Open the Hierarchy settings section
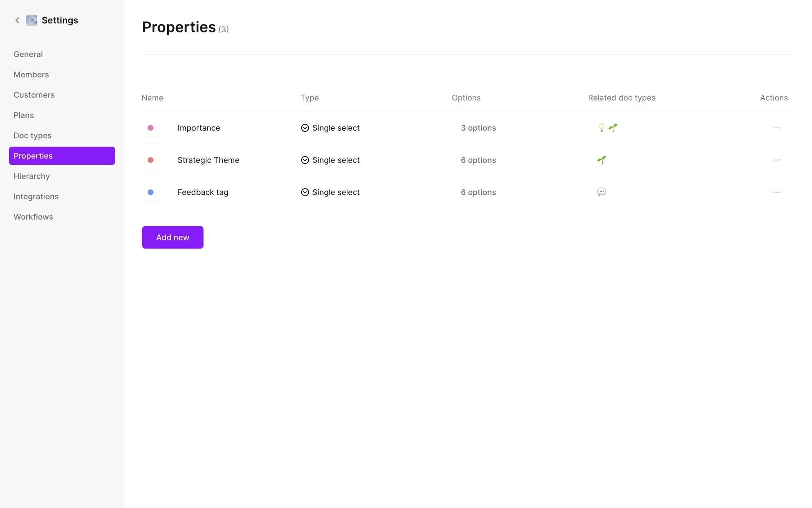 coord(32,176)
